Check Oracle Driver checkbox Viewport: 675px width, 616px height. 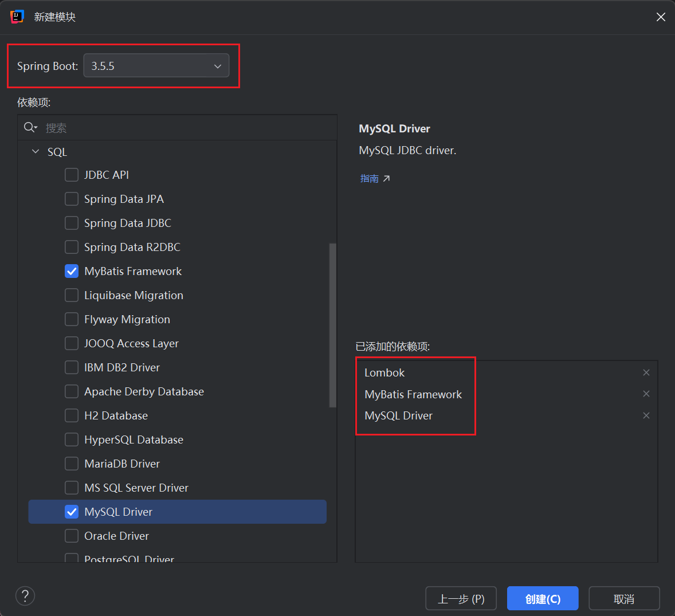[72, 536]
